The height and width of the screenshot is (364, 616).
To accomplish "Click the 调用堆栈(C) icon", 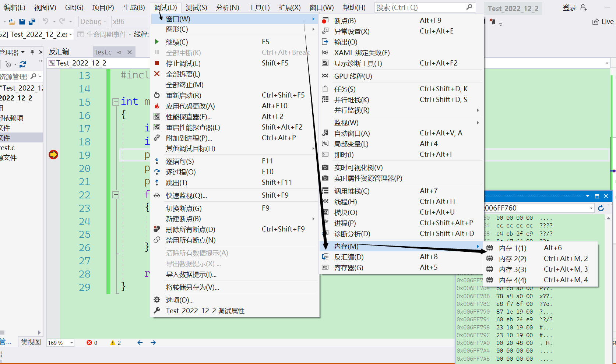I will click(325, 191).
